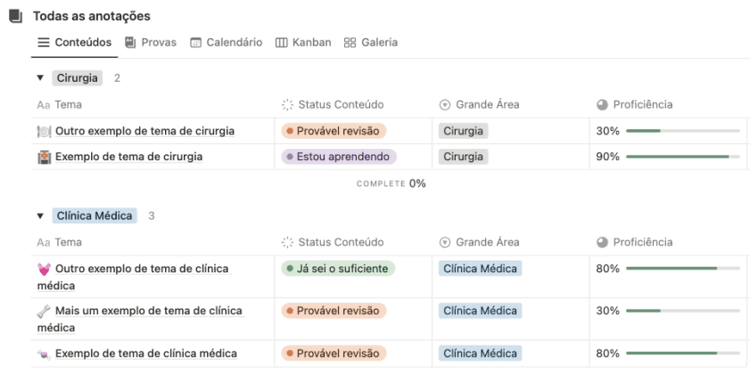The width and height of the screenshot is (750, 373).
Task: Click the Proficiência icon in the Cirurgia header
Action: tap(602, 105)
